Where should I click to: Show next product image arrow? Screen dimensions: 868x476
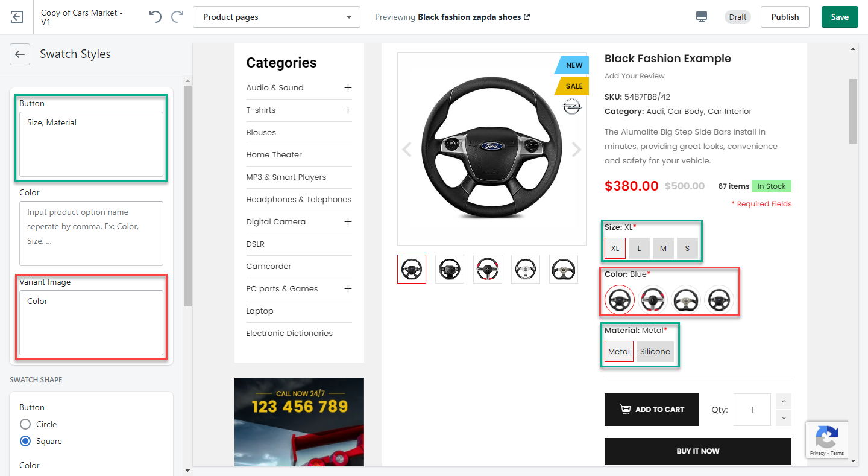pyautogui.click(x=577, y=149)
